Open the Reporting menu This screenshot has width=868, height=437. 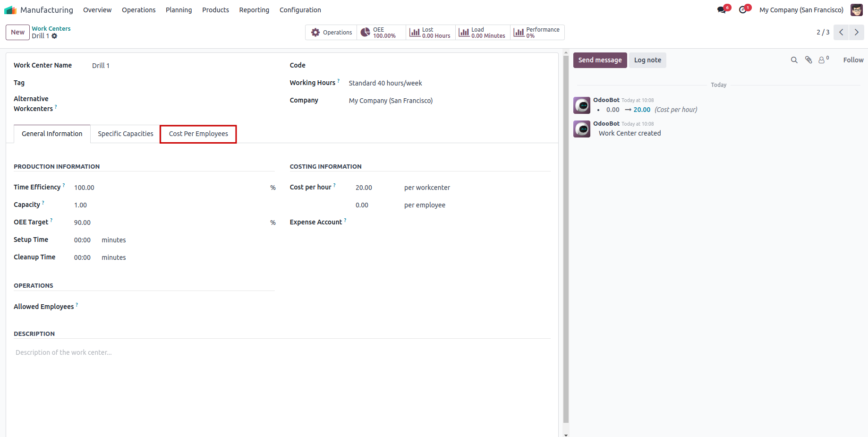click(254, 10)
